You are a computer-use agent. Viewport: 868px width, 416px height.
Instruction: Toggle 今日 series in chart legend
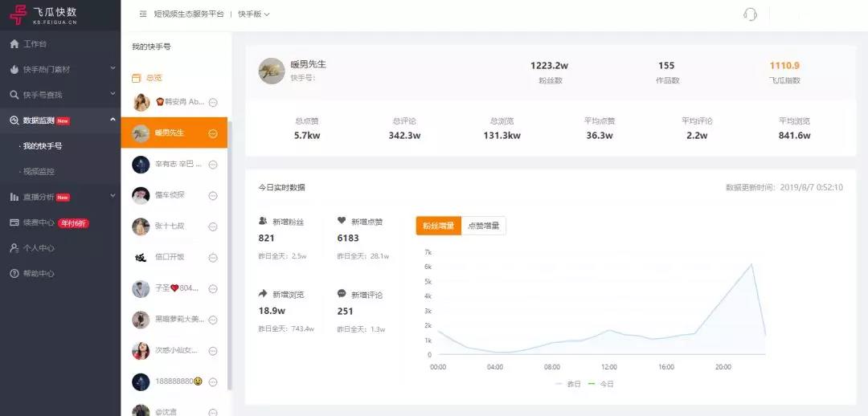click(x=600, y=384)
